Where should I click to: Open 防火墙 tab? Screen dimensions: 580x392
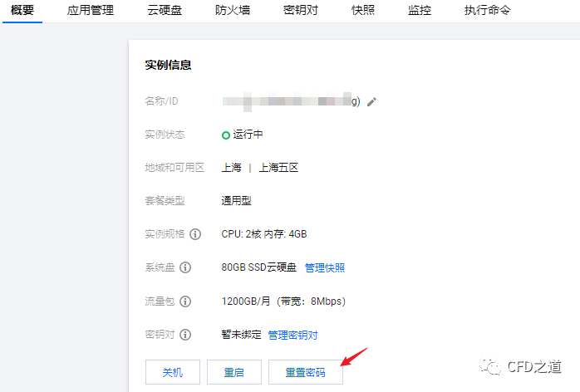tap(233, 10)
